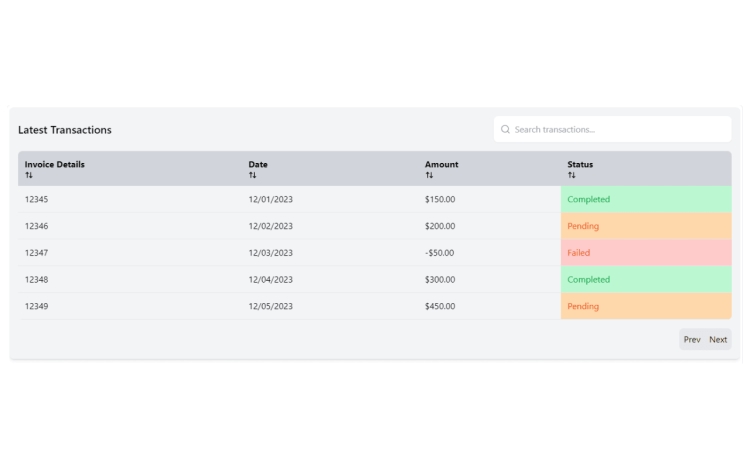Viewport: 750px width, 469px height.
Task: Select invoice number 12346
Action: coord(36,226)
